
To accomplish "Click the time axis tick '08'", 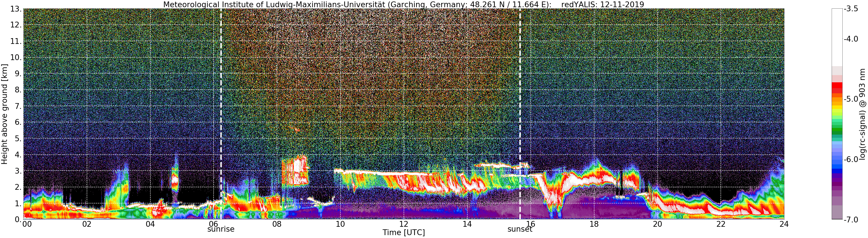I will [277, 224].
